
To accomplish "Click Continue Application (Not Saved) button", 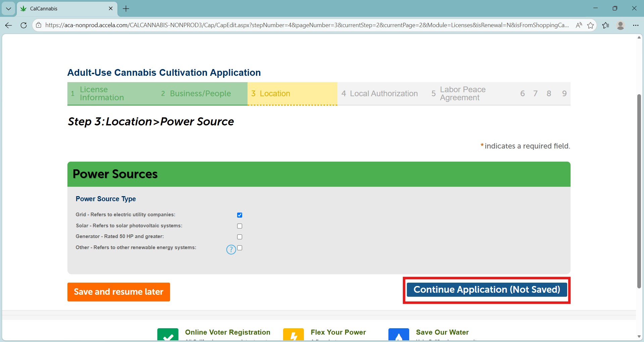I will (487, 290).
